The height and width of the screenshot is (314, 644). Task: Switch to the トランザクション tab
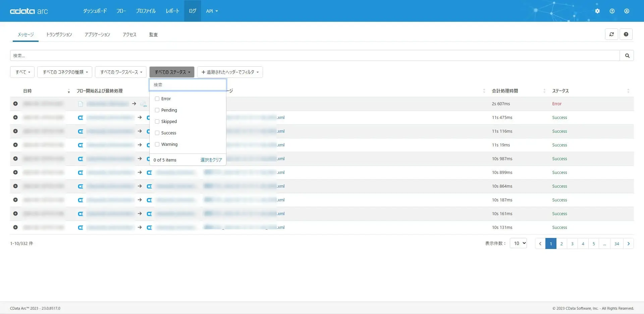tap(59, 35)
